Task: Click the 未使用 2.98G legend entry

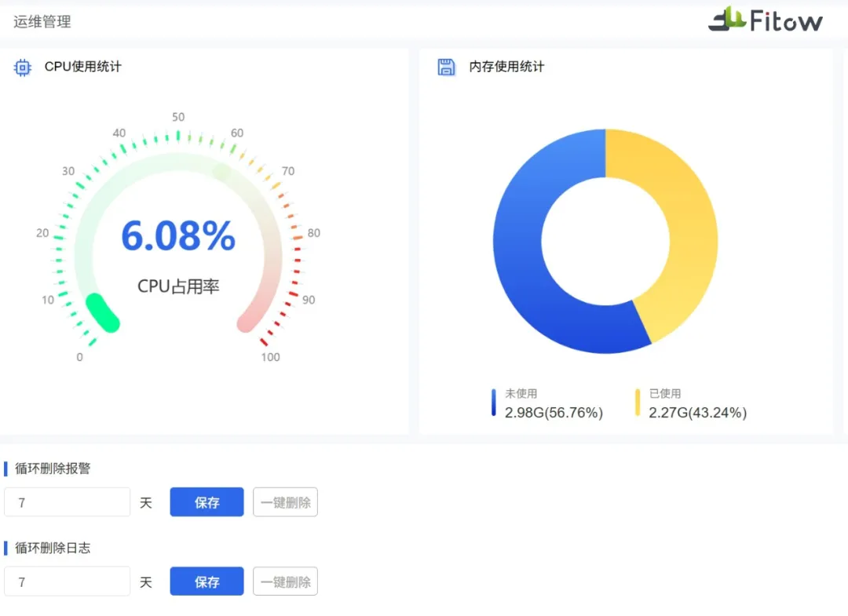Action: (x=553, y=404)
